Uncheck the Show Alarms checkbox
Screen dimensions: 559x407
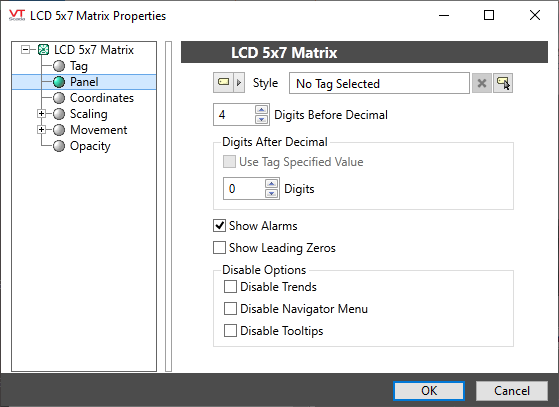[219, 226]
